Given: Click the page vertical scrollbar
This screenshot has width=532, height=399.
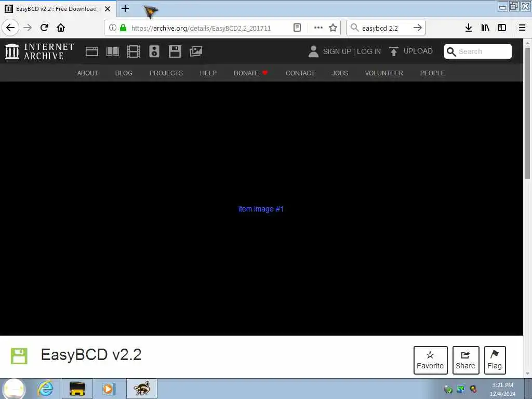Looking at the screenshot, I should pos(528,113).
